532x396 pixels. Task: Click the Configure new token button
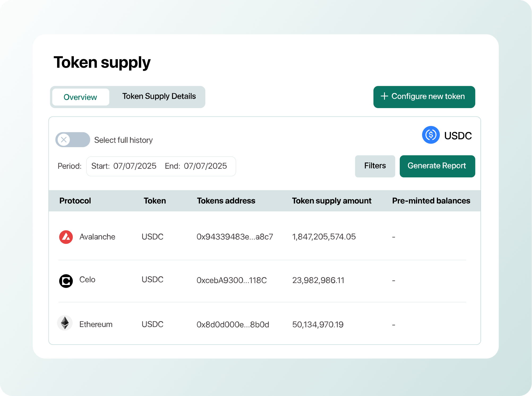(424, 97)
